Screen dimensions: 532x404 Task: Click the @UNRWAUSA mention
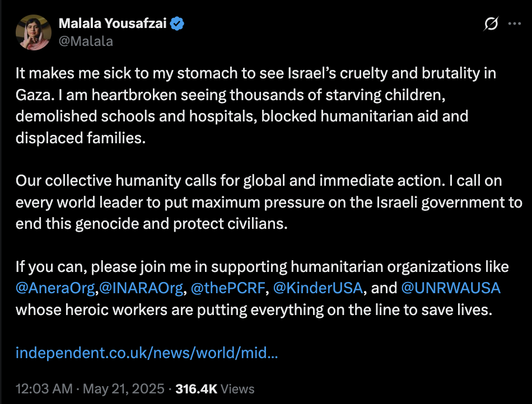click(451, 288)
